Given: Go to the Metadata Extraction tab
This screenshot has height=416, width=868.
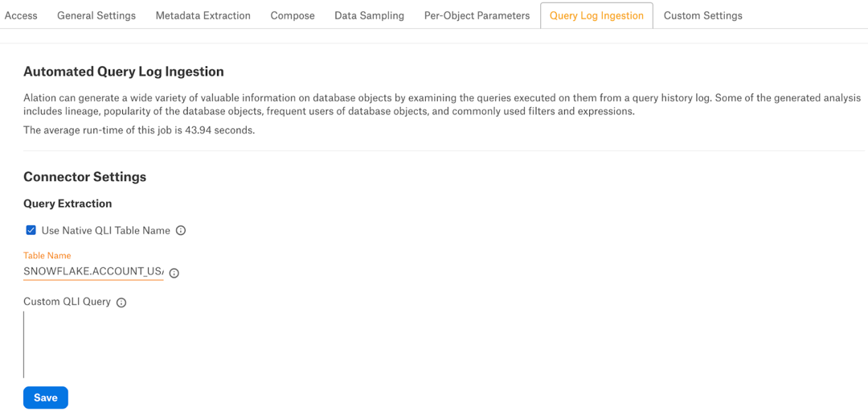Looking at the screenshot, I should (x=203, y=15).
